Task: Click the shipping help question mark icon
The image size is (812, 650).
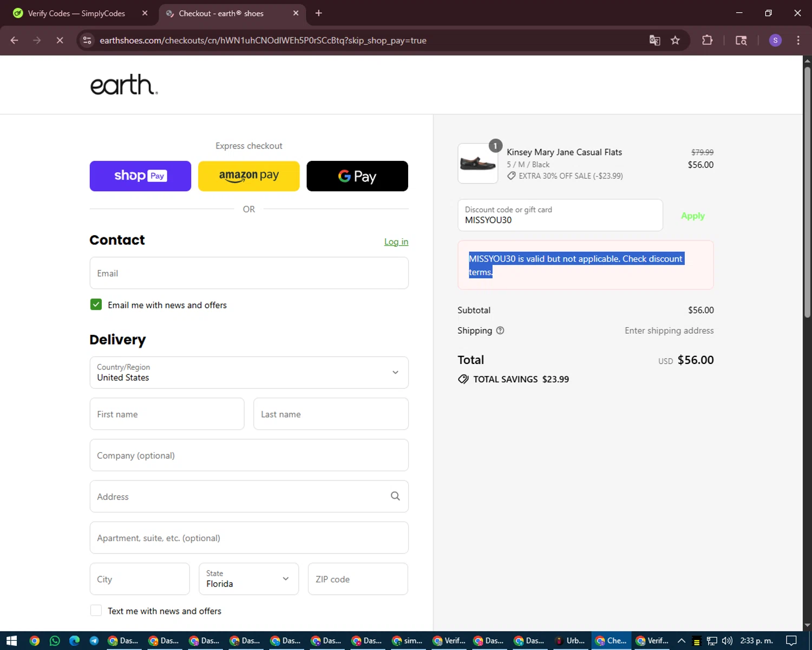Action: pos(500,330)
